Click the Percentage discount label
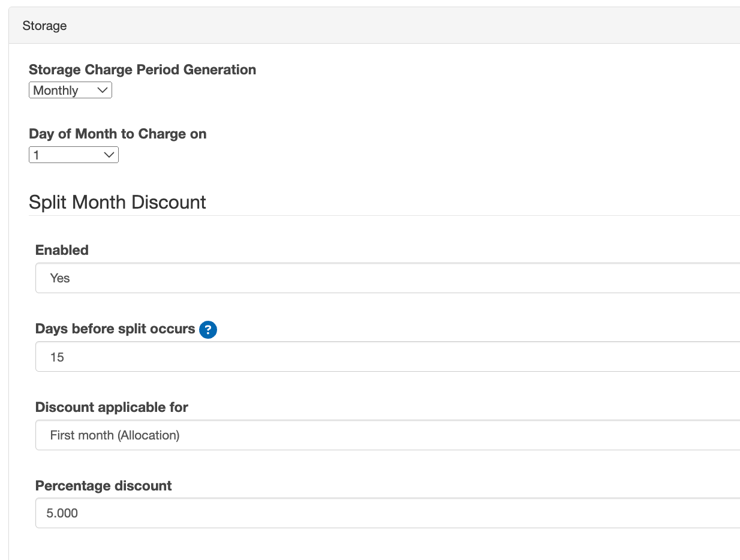 pos(103,486)
